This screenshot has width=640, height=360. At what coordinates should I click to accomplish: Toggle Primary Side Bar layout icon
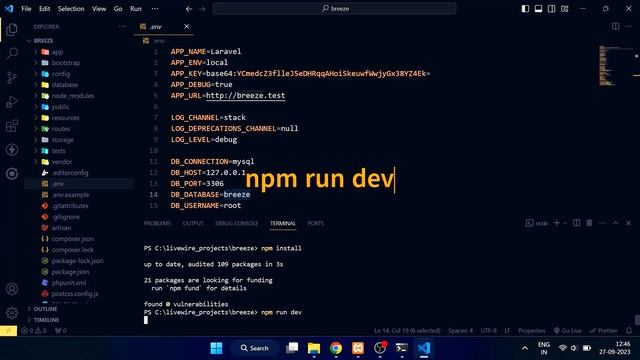click(525, 9)
